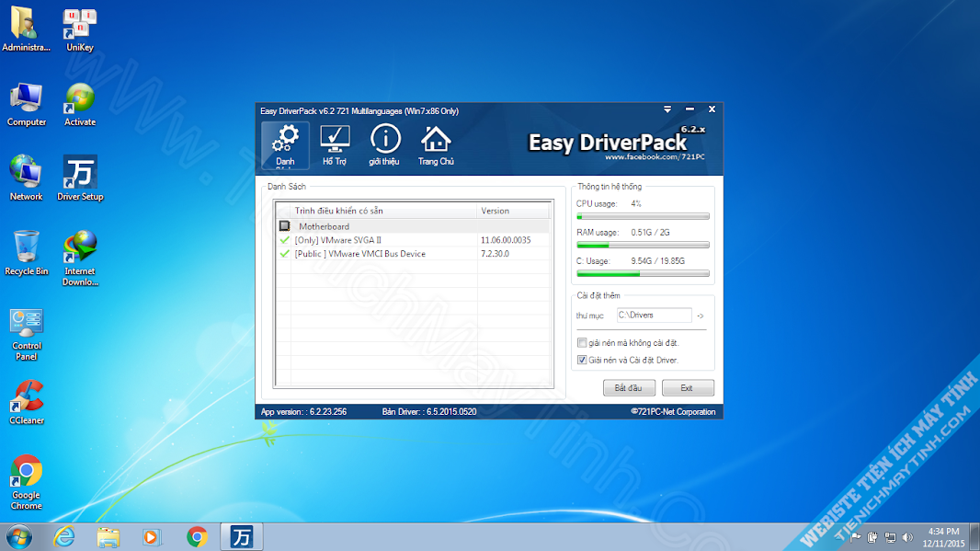Open Chrome from the taskbar
This screenshot has width=980, height=551.
[x=197, y=536]
